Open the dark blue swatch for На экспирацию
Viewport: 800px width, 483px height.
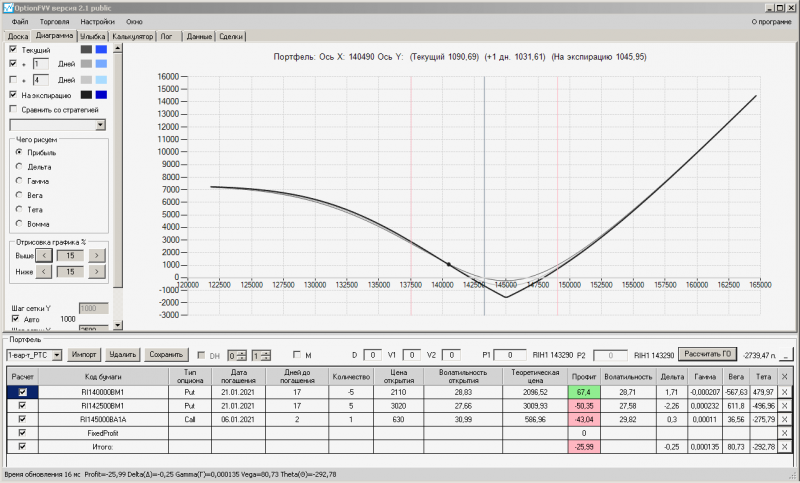pos(101,95)
